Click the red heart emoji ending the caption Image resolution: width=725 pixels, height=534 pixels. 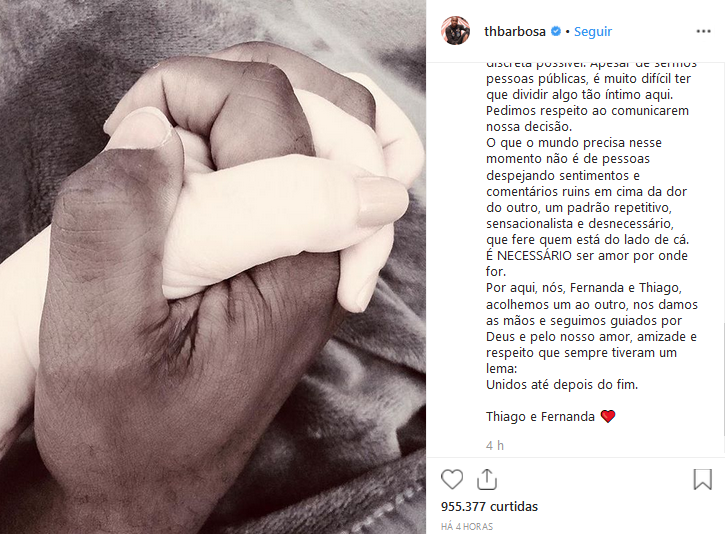(x=608, y=417)
